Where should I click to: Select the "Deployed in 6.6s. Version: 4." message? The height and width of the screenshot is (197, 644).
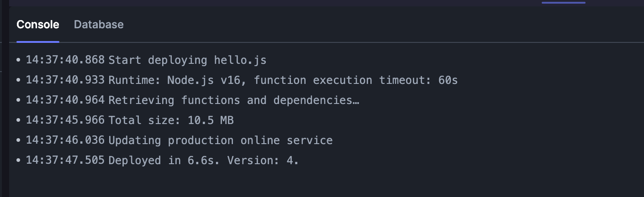(x=204, y=161)
